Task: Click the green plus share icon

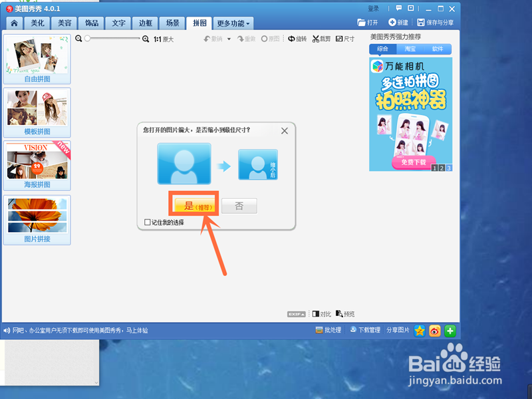Action: [450, 331]
